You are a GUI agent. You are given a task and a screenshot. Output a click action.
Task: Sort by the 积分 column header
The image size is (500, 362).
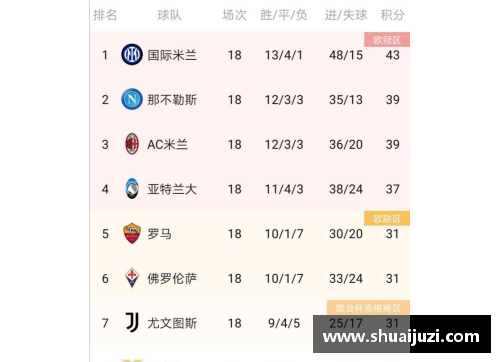point(393,15)
